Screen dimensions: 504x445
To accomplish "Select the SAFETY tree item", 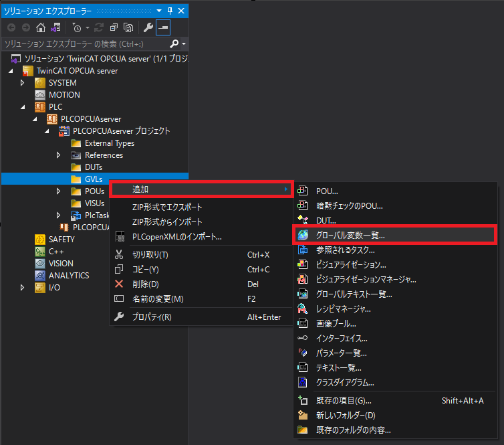I will 61,240.
